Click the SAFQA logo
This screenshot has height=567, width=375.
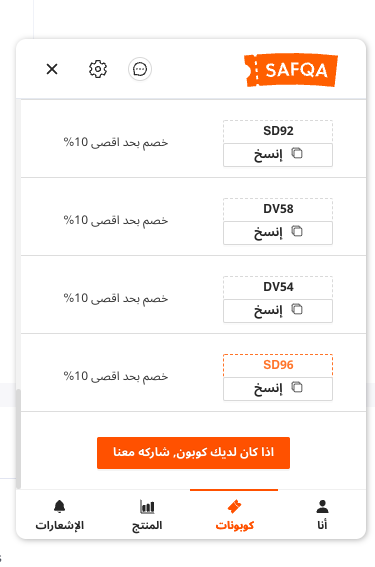291,70
